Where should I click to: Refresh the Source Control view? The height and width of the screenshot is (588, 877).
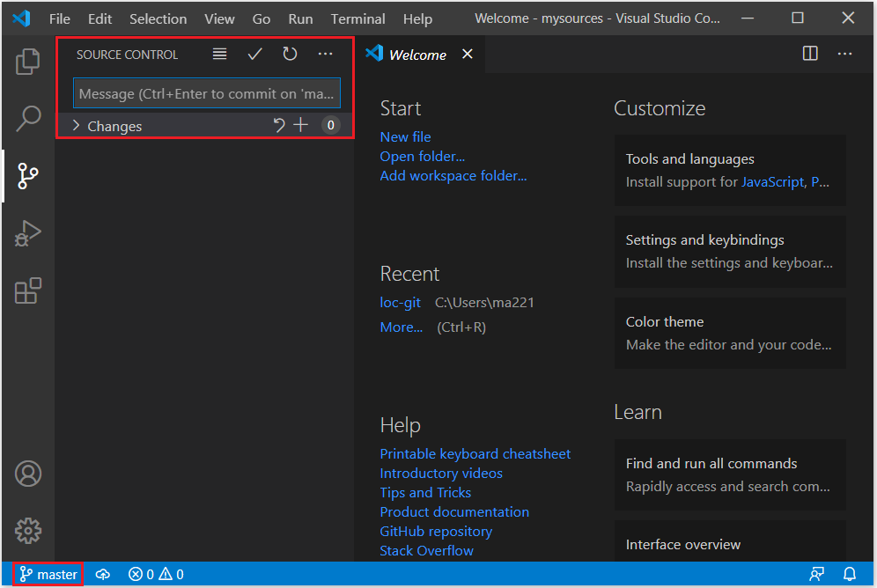(x=290, y=54)
